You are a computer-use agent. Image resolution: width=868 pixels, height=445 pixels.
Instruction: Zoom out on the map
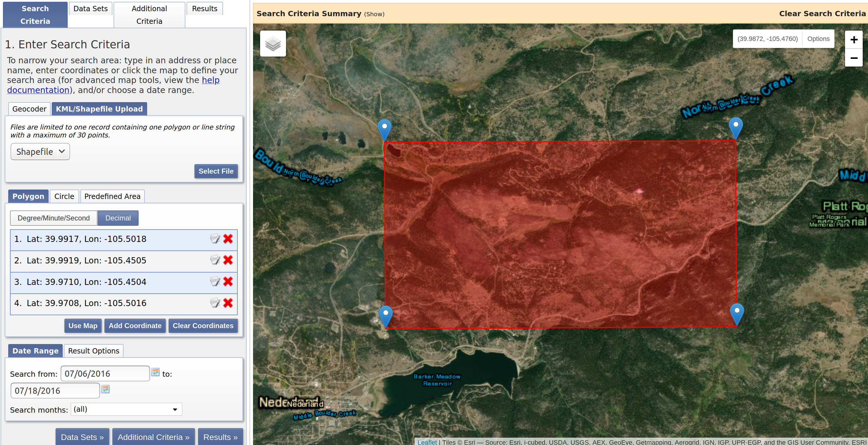854,58
